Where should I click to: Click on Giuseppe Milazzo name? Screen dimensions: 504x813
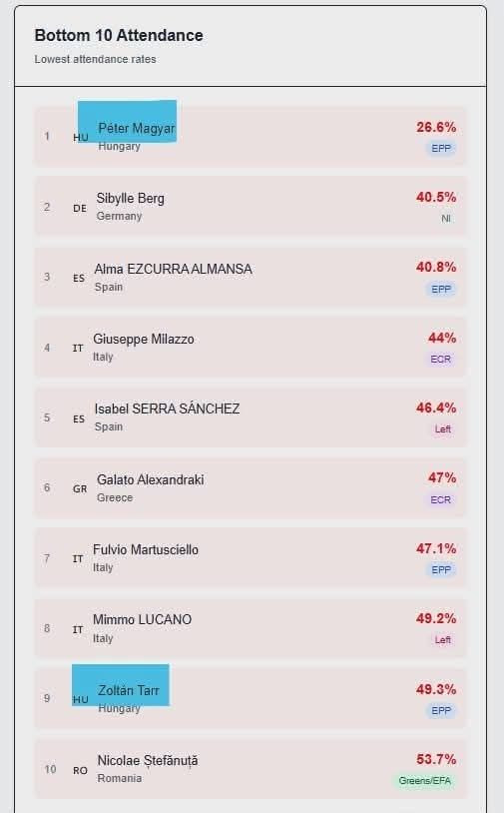[x=144, y=340]
